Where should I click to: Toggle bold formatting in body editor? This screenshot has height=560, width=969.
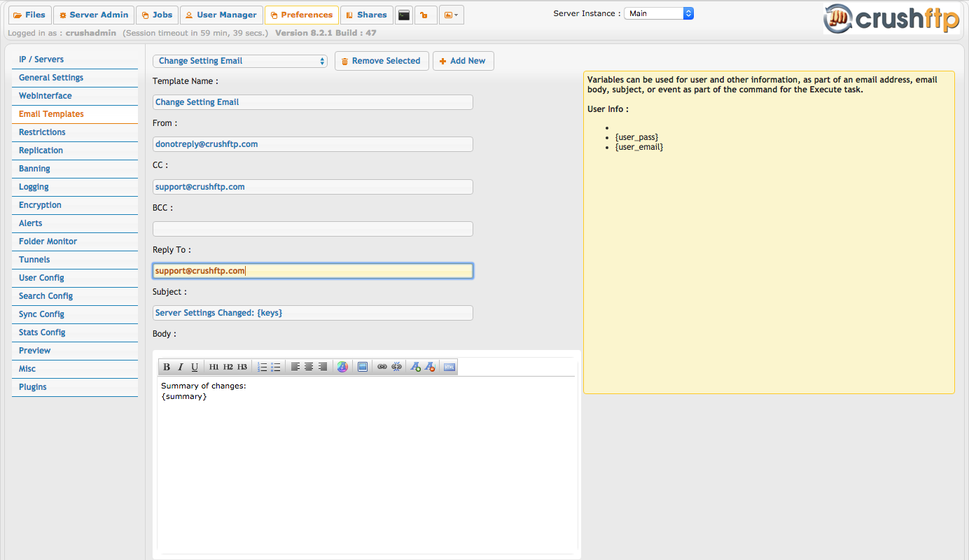pyautogui.click(x=167, y=367)
